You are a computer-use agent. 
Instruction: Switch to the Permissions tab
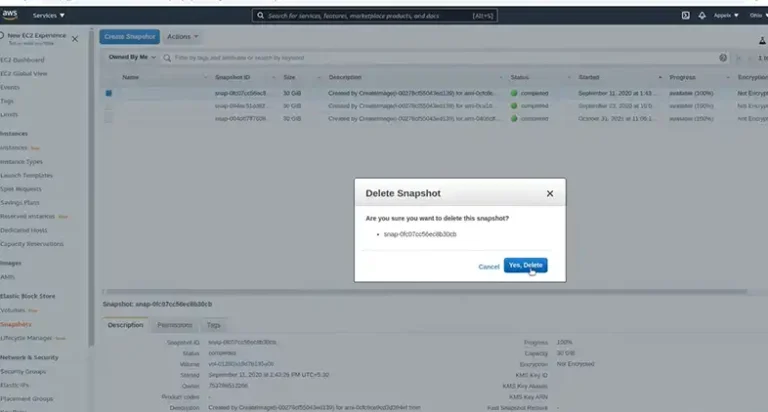175,325
